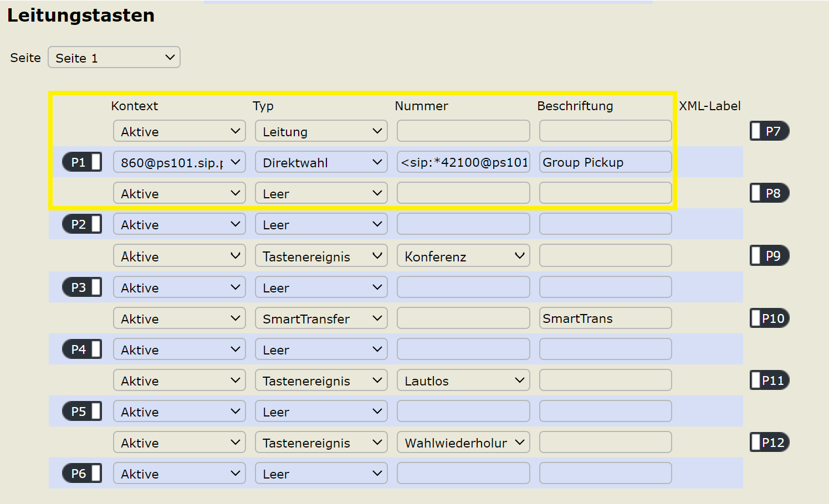The height and width of the screenshot is (504, 829).
Task: Open the Leer type dropdown for P2
Action: 321,224
